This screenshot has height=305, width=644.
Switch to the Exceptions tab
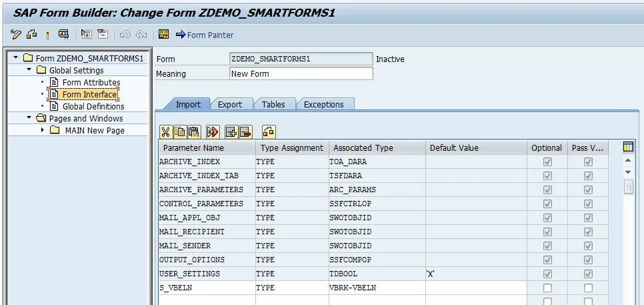(323, 104)
